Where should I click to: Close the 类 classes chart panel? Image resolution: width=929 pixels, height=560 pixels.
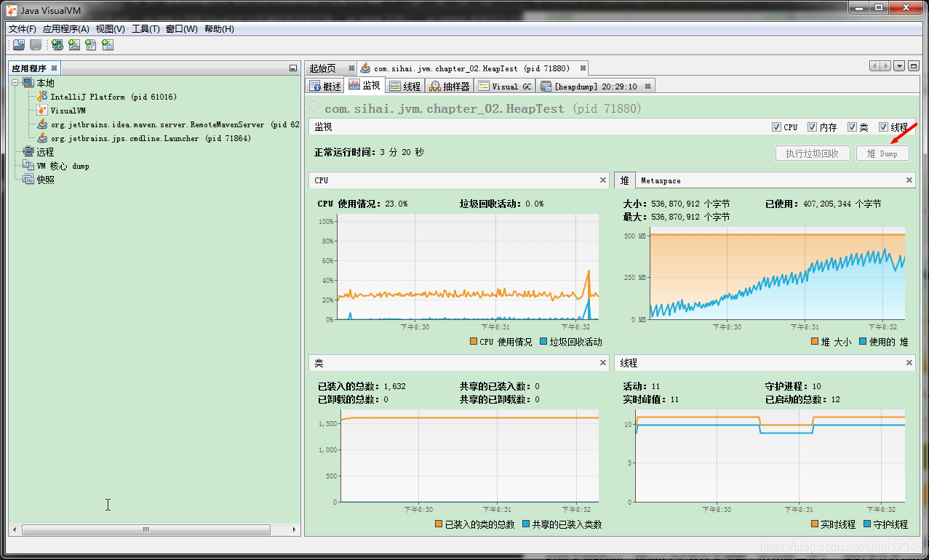[x=603, y=362]
